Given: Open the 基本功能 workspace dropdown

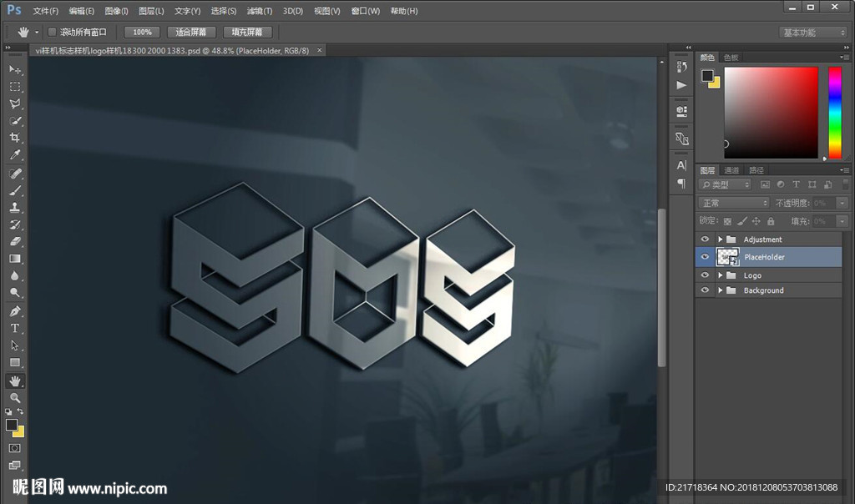Looking at the screenshot, I should (x=813, y=33).
